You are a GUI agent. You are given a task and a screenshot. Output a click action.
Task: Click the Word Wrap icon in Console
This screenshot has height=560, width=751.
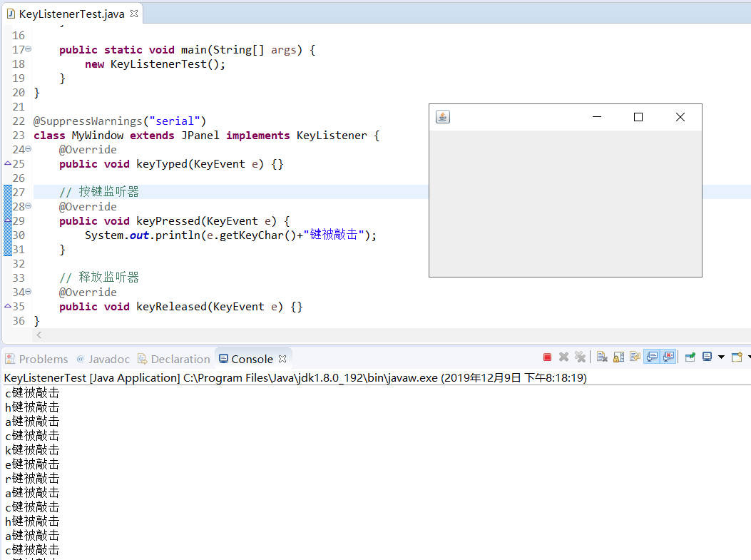tap(633, 357)
